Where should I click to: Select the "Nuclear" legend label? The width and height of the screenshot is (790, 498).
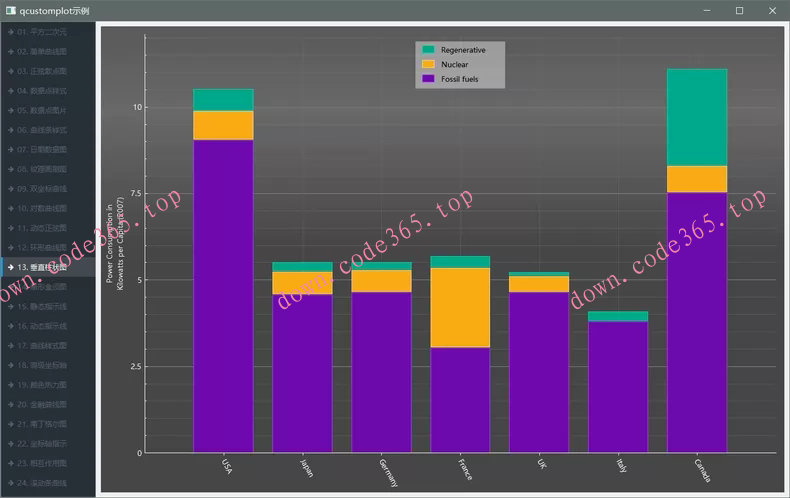[454, 65]
